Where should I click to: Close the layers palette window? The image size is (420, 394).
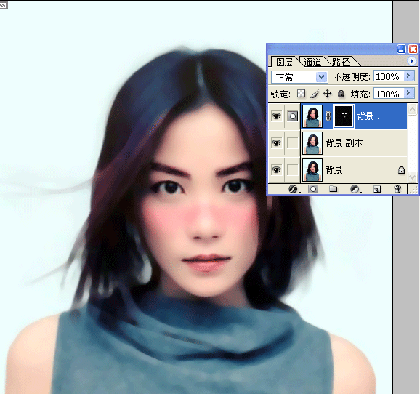click(x=413, y=49)
